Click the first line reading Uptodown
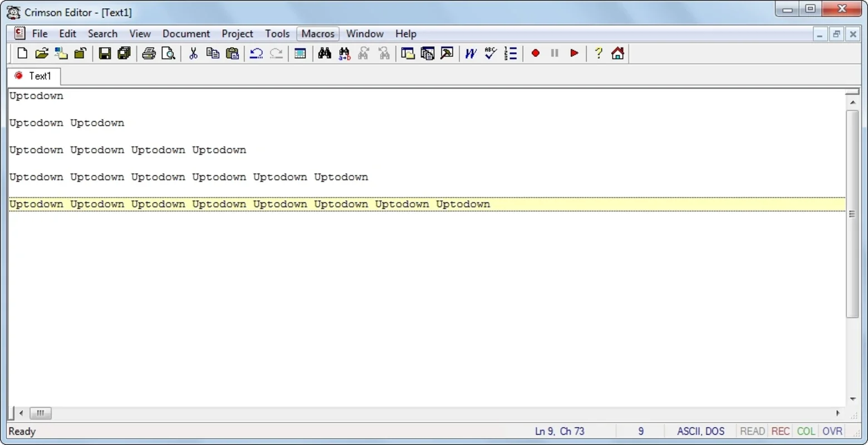Image resolution: width=868 pixels, height=445 pixels. 36,96
